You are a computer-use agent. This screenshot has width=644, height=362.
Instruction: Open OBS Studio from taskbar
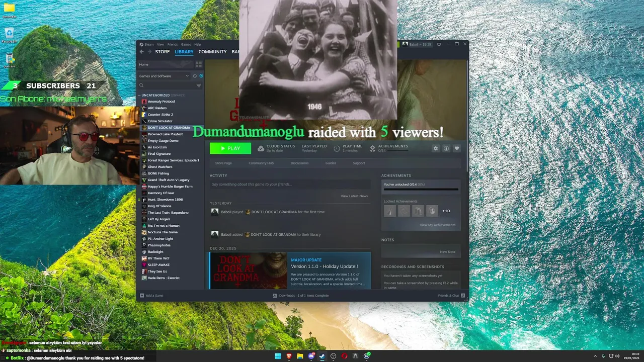click(x=333, y=356)
